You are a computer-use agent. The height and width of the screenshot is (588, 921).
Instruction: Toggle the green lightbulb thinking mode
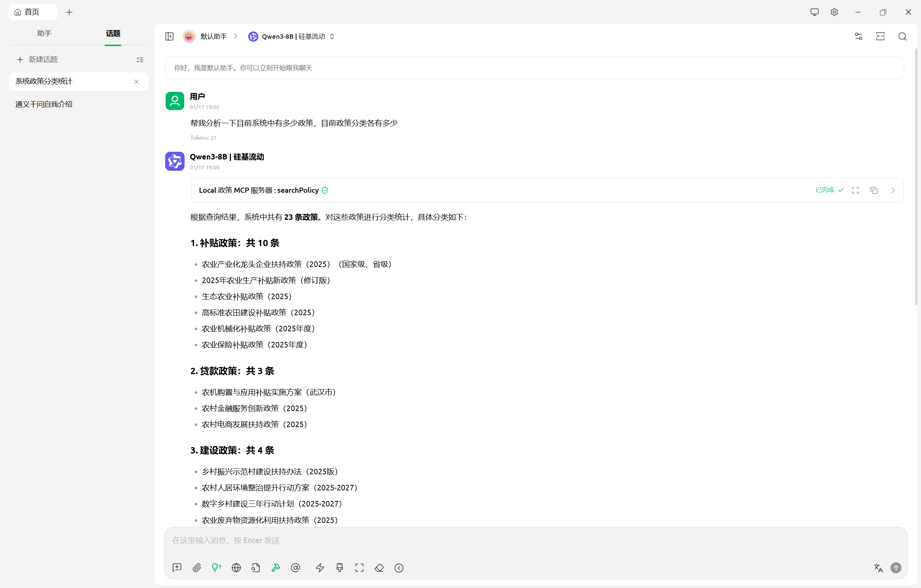coord(216,568)
